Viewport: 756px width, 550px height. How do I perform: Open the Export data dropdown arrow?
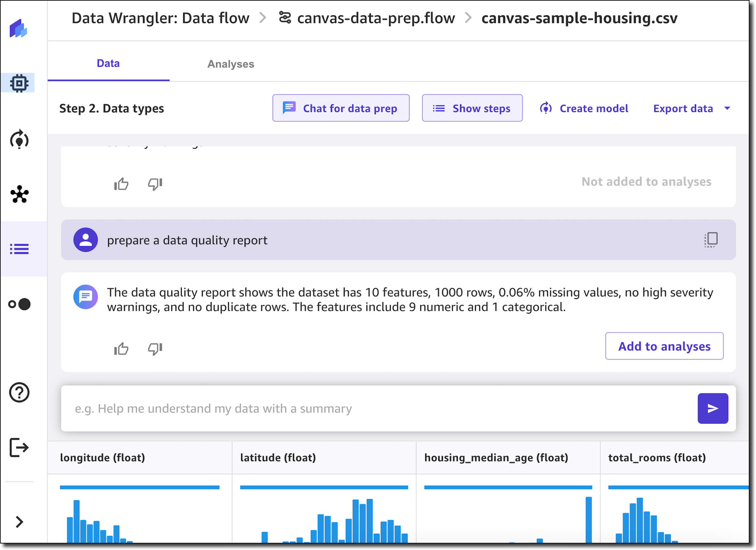727,108
